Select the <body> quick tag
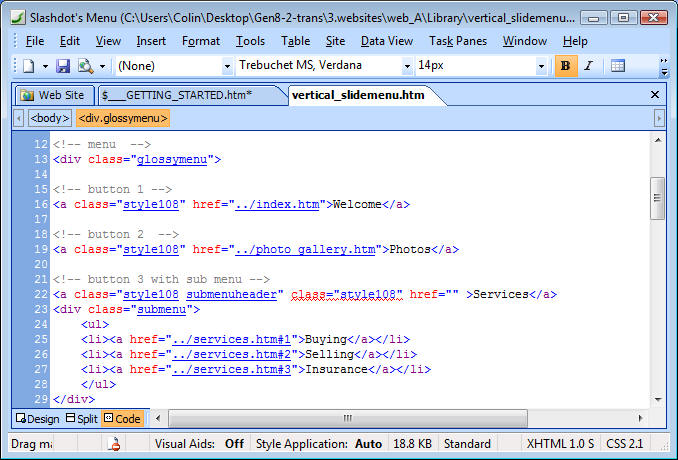 click(50, 118)
